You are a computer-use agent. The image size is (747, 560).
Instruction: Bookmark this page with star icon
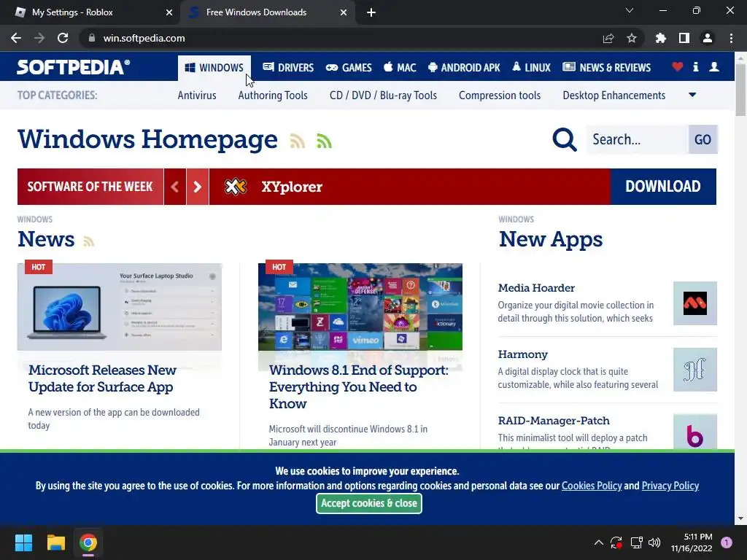point(632,38)
